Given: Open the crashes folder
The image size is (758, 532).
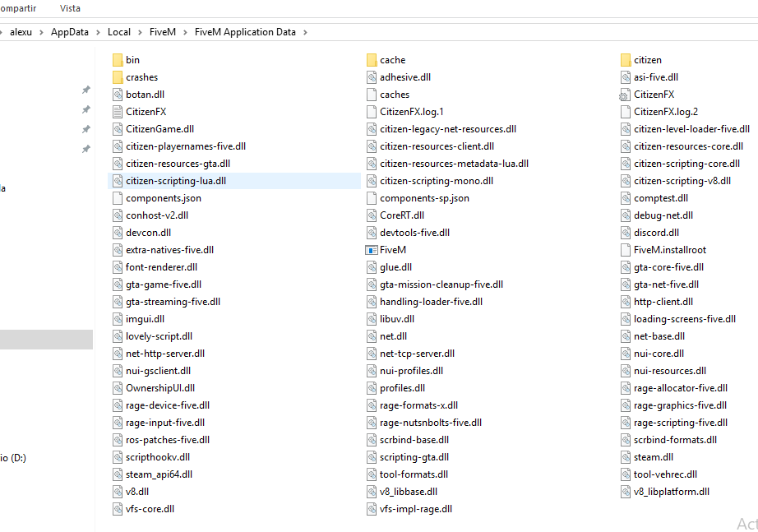Looking at the screenshot, I should click(142, 76).
